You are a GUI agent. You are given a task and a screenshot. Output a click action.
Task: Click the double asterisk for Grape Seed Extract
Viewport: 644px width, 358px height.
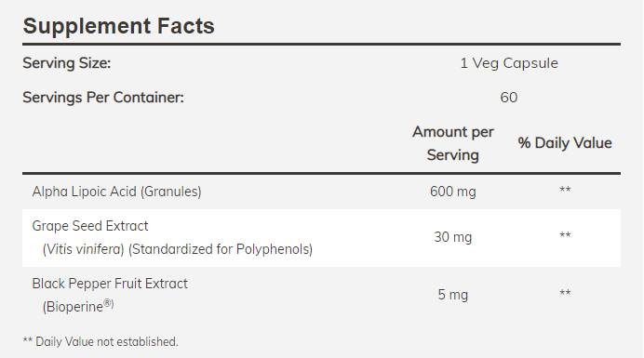565,235
